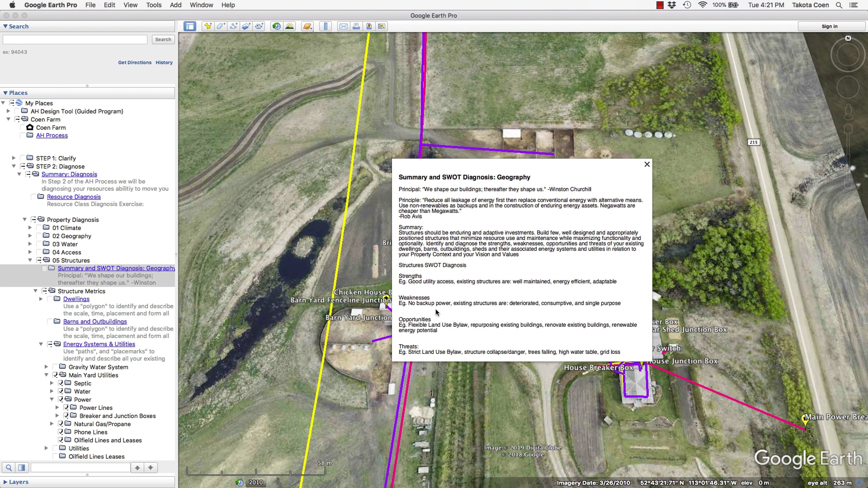Click the Get Directions link
The width and height of the screenshot is (868, 488).
pos(135,63)
